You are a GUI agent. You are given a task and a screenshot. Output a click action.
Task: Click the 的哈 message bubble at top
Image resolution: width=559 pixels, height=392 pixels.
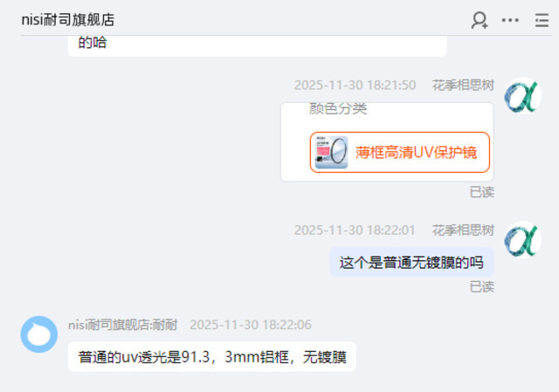257,45
